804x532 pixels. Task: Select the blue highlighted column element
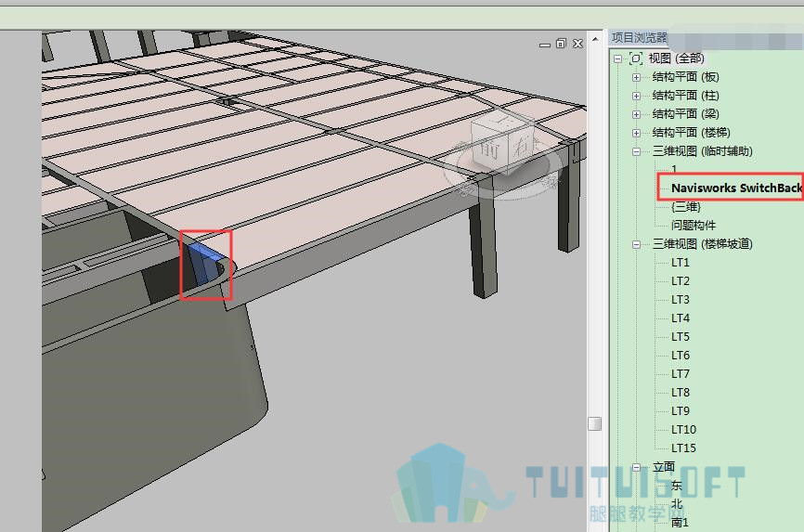pos(204,263)
